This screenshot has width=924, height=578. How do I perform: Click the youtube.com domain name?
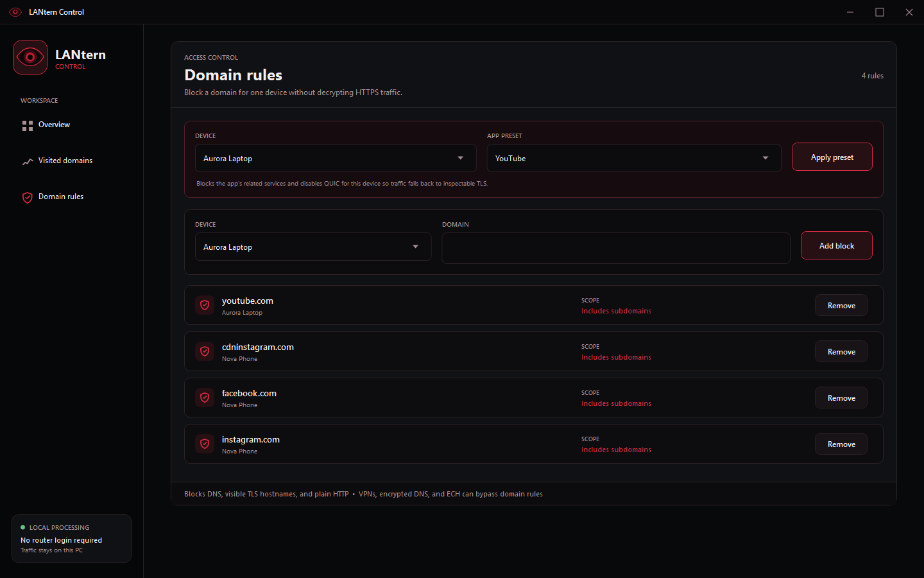pyautogui.click(x=248, y=301)
